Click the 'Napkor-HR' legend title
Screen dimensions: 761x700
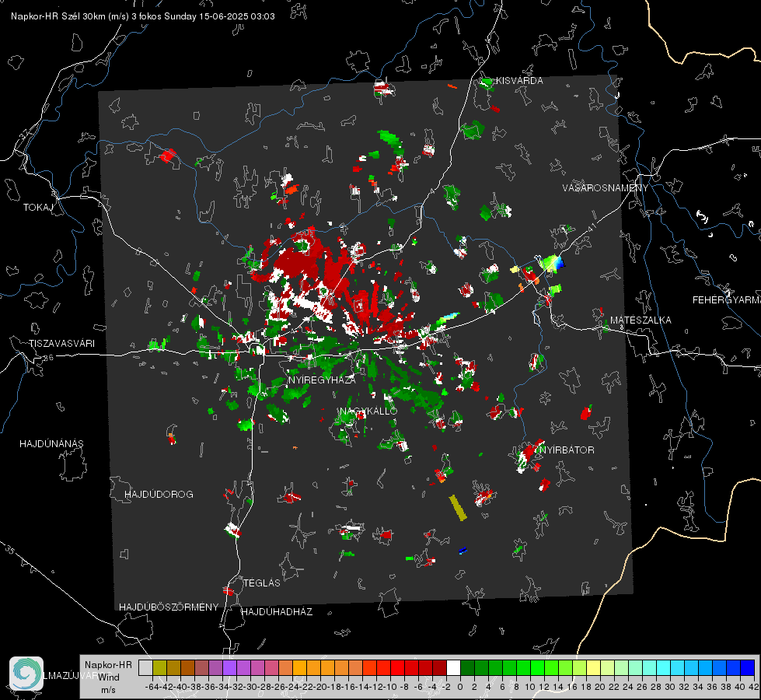pyautogui.click(x=108, y=664)
